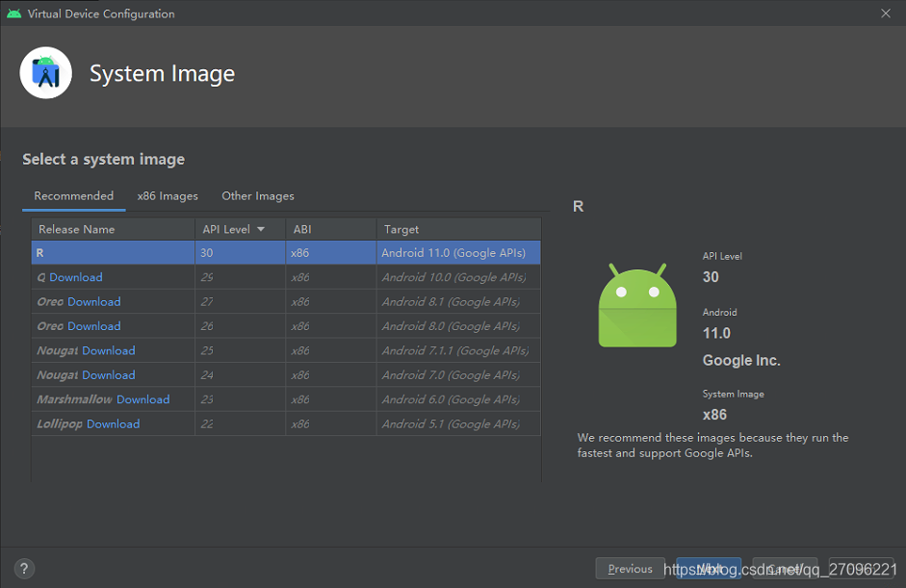Select the Android 6.0 (Google APIs) cell
This screenshot has width=906, height=588.
click(x=459, y=399)
